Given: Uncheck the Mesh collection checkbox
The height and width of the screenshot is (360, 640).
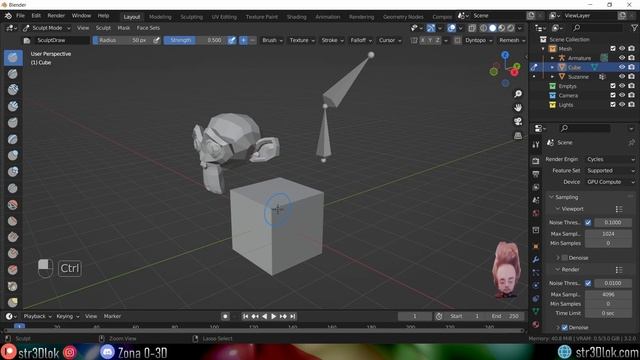Looking at the screenshot, I should click(613, 49).
